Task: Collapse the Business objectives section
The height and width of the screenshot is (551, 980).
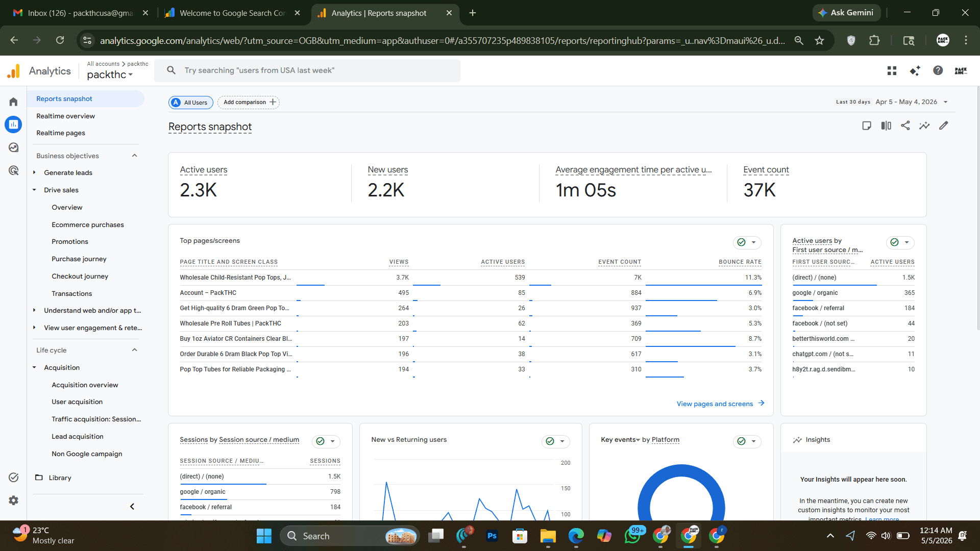Action: tap(135, 156)
